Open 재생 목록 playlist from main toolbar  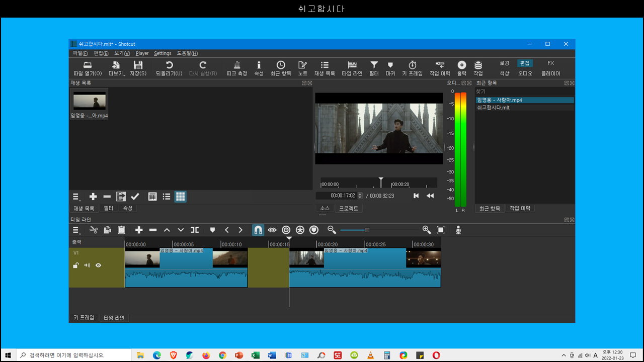click(x=325, y=68)
